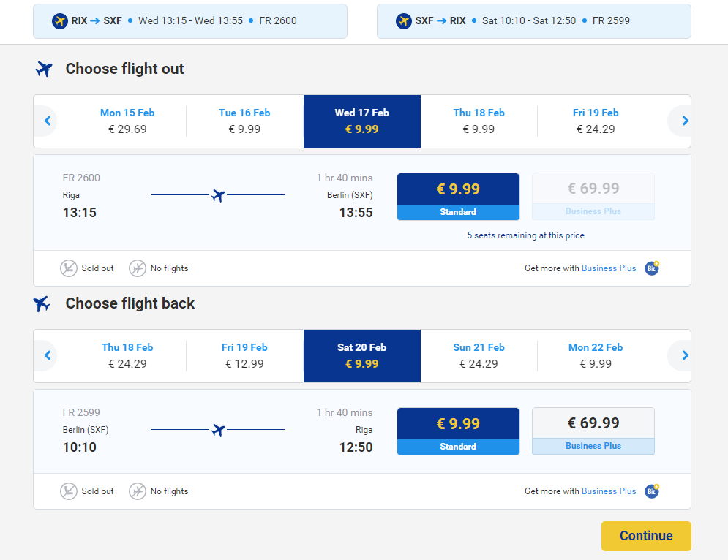Click the plane icon beside Choose flight out
The height and width of the screenshot is (560, 728).
click(x=44, y=69)
